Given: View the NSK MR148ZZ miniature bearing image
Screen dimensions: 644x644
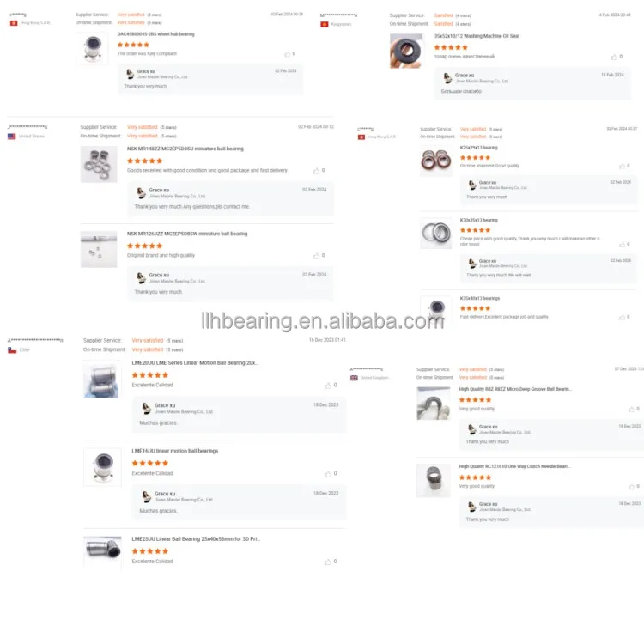Looking at the screenshot, I should [x=99, y=164].
